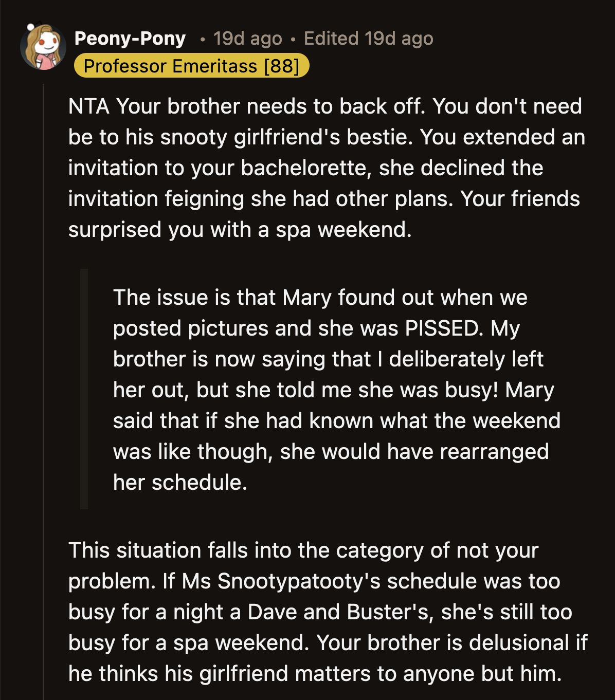615x700 pixels.
Task: Open the Professor Emeritass [88] flair badge
Action: 193,66
